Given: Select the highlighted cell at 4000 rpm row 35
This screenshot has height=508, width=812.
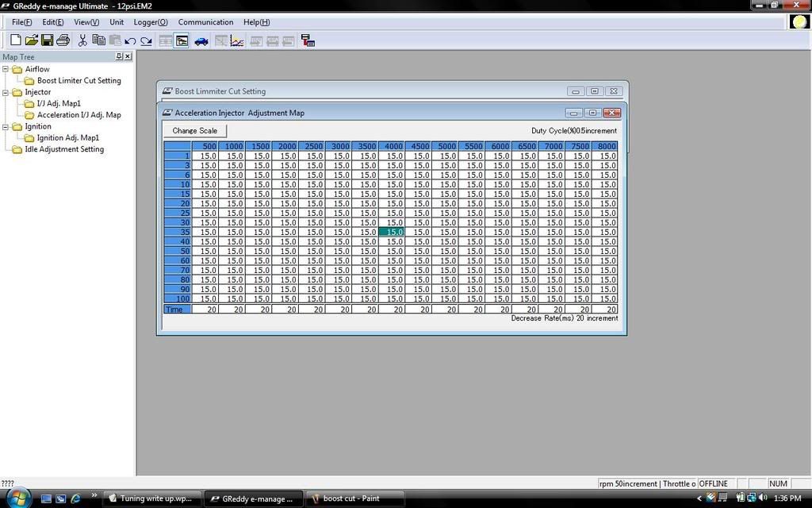Looking at the screenshot, I should [x=392, y=232].
